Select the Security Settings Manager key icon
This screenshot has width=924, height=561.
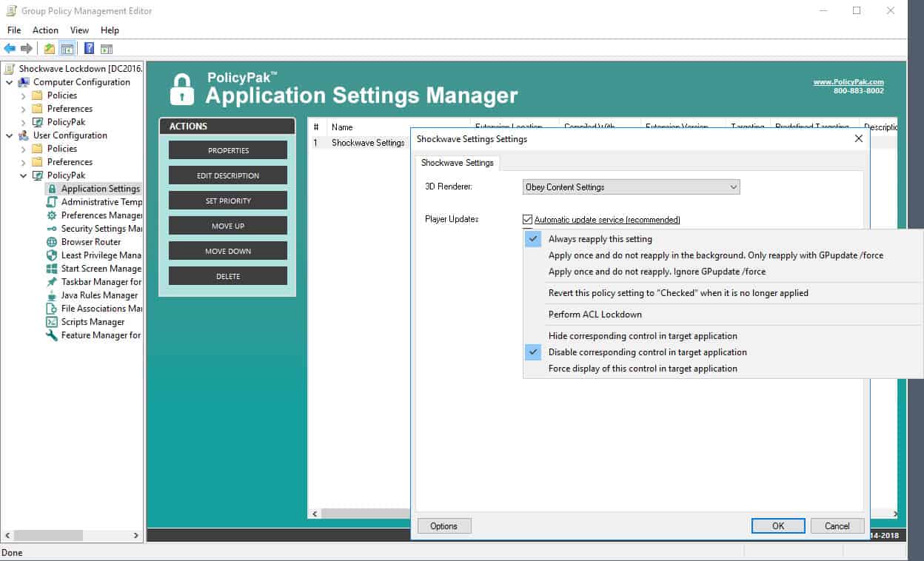[x=52, y=229]
